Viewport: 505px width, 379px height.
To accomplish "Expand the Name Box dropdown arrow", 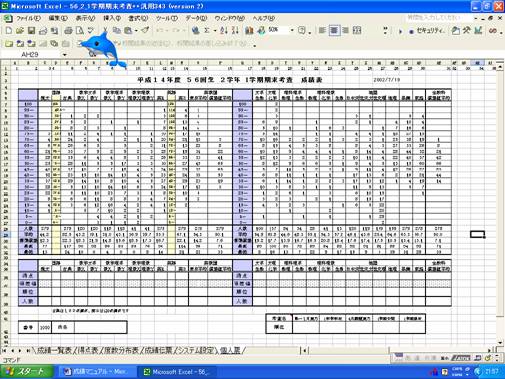I will (64, 54).
